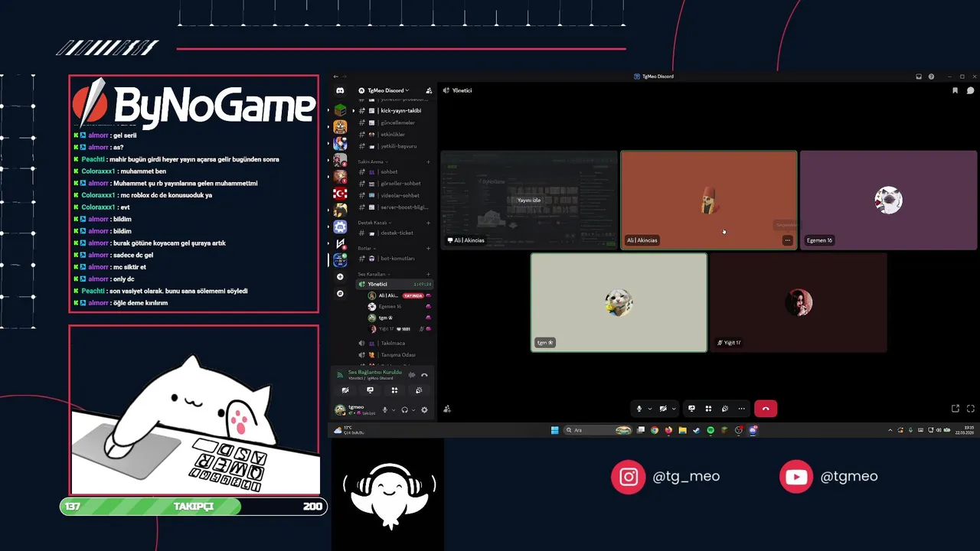This screenshot has width=980, height=551.
Task: Open the kick-yayın-takibi channel
Action: [394, 111]
